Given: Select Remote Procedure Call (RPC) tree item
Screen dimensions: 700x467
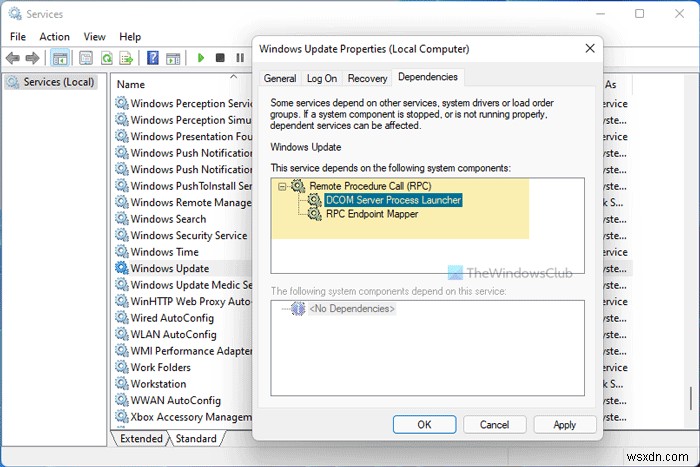Looking at the screenshot, I should click(x=370, y=186).
